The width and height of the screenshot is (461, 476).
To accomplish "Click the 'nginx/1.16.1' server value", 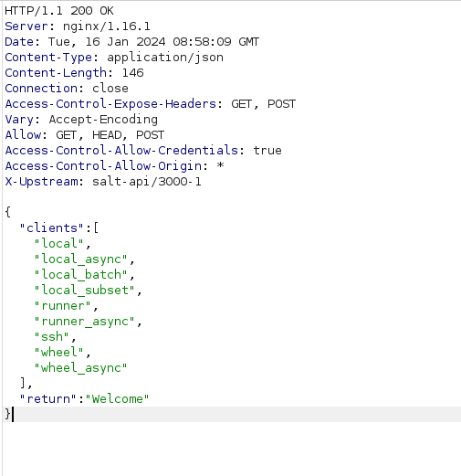I will pos(107,26).
